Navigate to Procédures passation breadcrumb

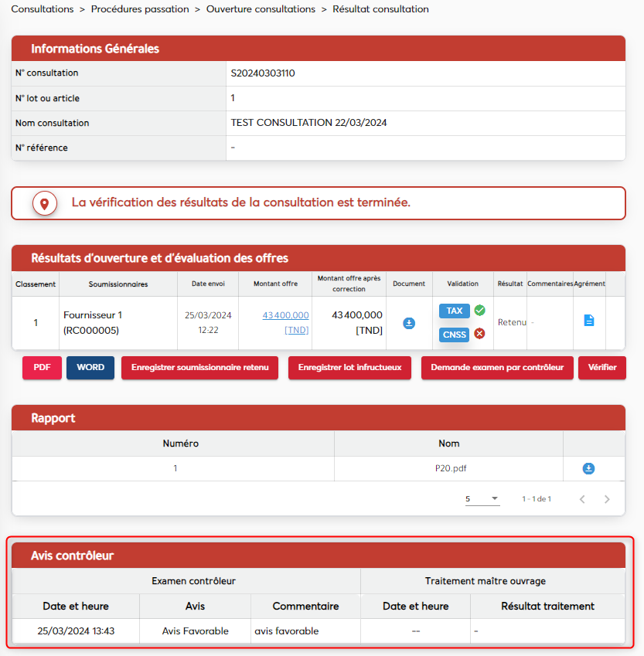(x=140, y=9)
